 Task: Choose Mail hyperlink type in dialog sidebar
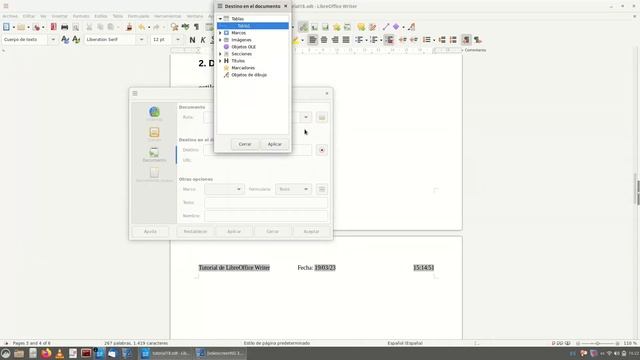point(154,133)
